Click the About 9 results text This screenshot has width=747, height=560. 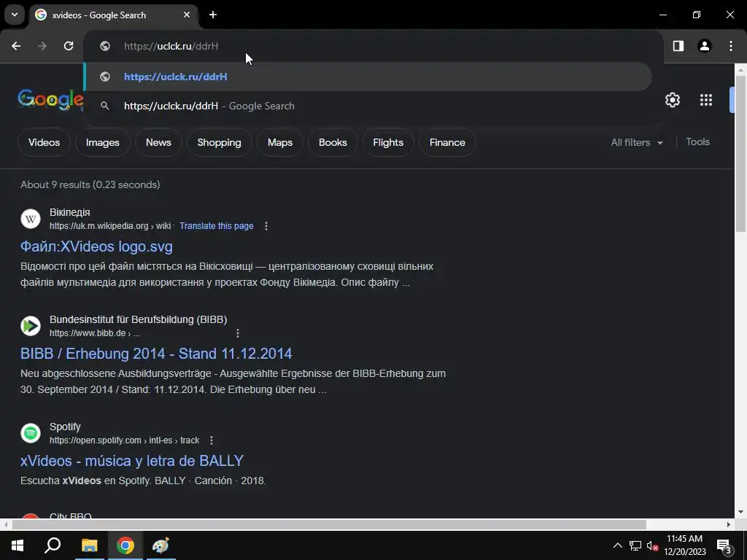click(x=90, y=184)
